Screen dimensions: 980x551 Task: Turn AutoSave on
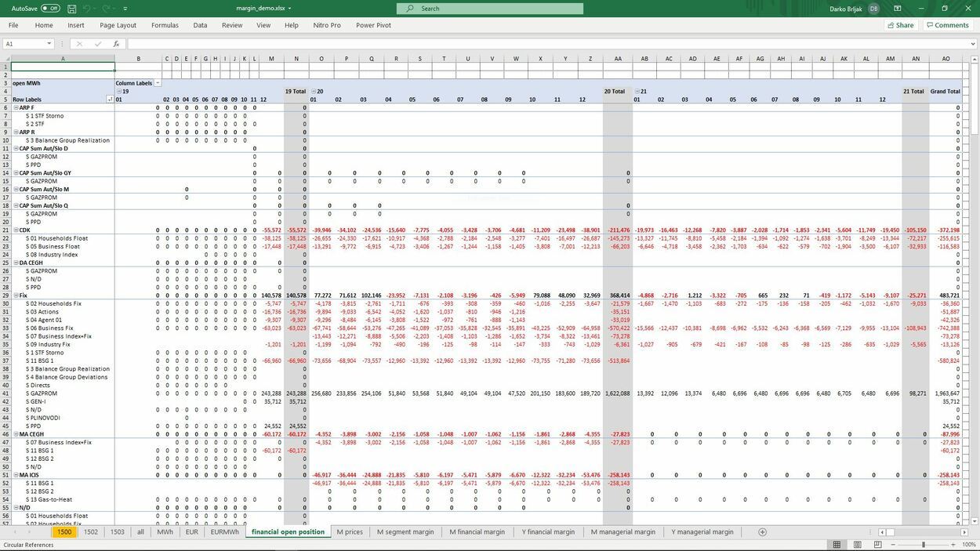click(49, 7)
